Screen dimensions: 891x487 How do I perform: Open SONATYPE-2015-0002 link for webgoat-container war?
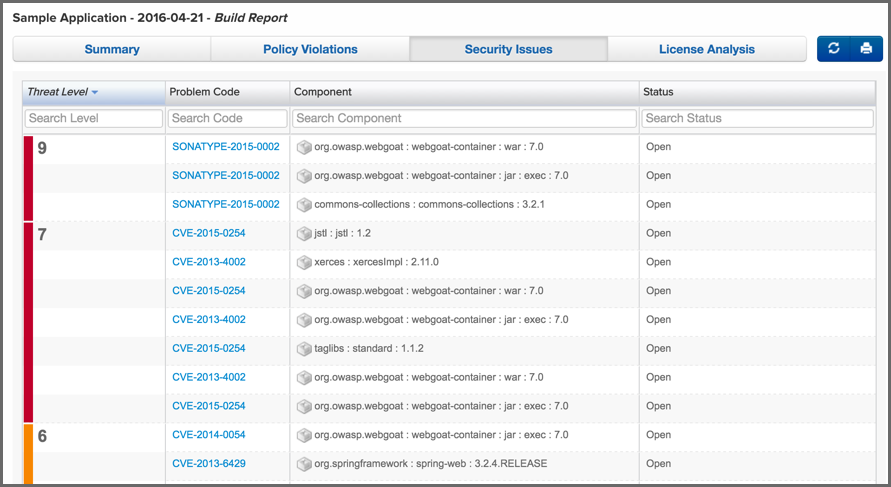pyautogui.click(x=226, y=147)
